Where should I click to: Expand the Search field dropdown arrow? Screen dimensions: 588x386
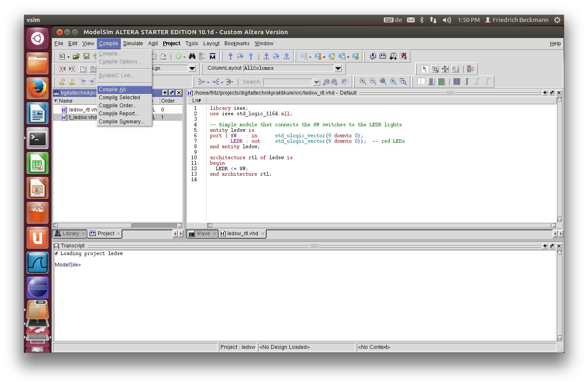(x=316, y=82)
